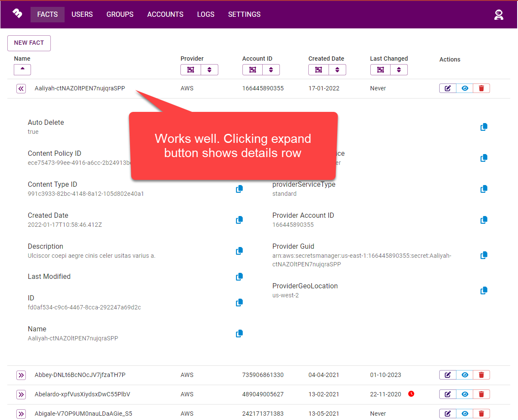Expand the Abigale-V7OP9UM0nauLDaAGie_S5 details row
518x420 pixels.
coord(21,414)
